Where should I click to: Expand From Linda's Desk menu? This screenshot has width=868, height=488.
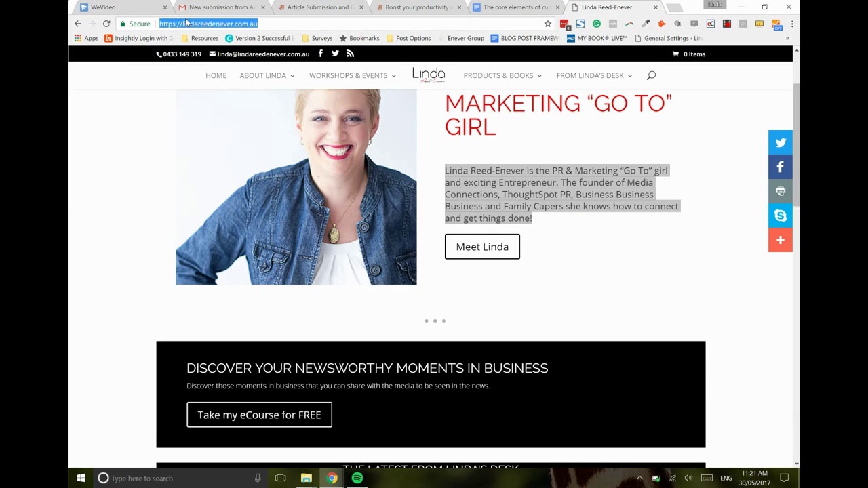594,75
